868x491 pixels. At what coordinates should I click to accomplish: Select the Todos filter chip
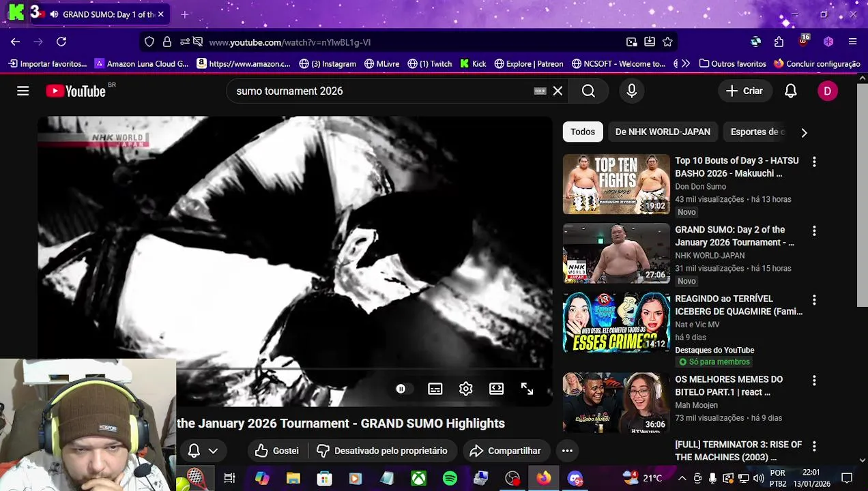click(583, 132)
